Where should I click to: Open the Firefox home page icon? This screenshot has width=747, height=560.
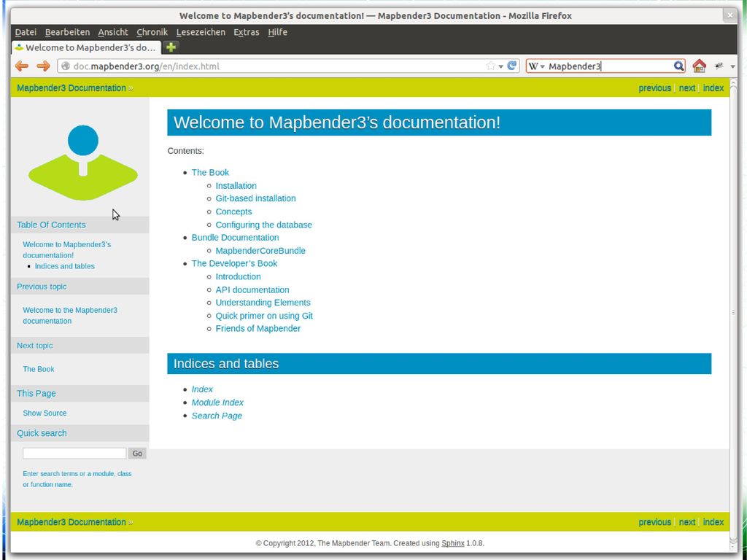click(699, 66)
